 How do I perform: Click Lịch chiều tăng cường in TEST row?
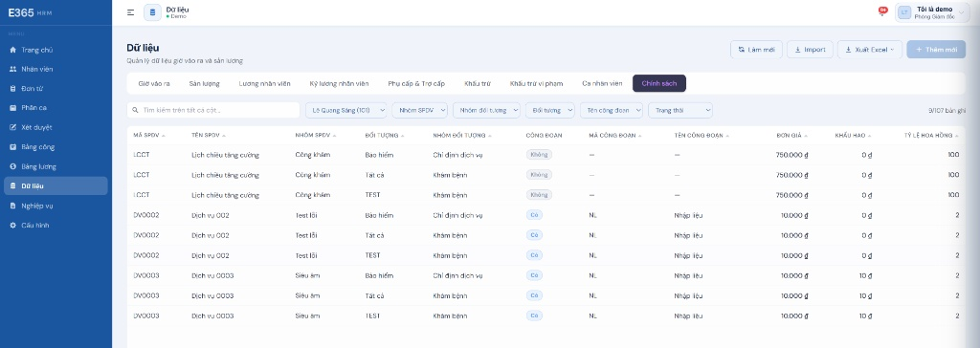point(225,195)
